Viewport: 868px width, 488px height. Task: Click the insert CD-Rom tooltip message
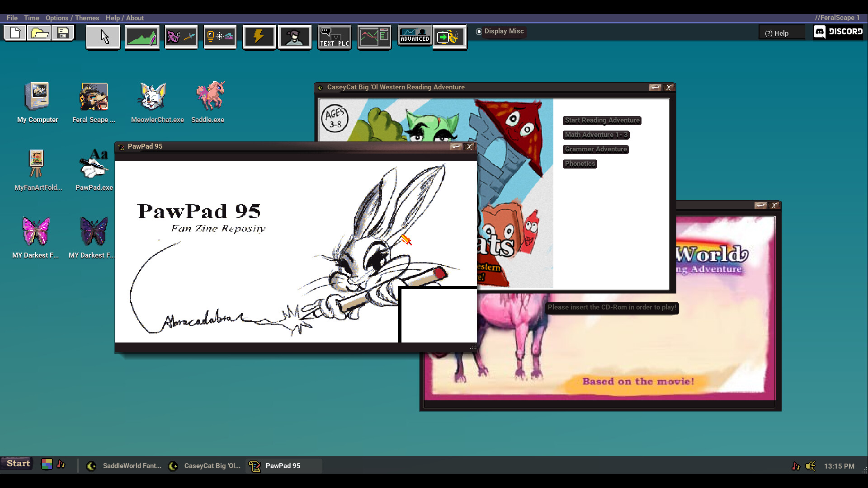coord(612,308)
